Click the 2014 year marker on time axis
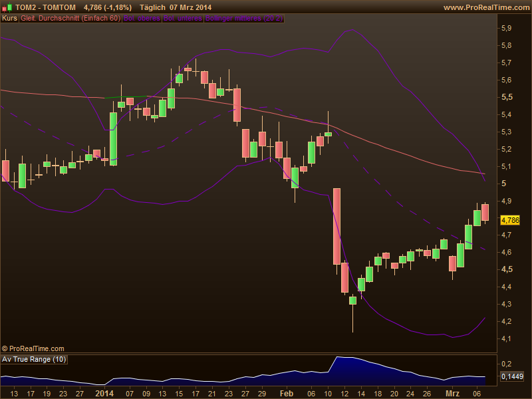The image size is (532, 399). pos(104,394)
